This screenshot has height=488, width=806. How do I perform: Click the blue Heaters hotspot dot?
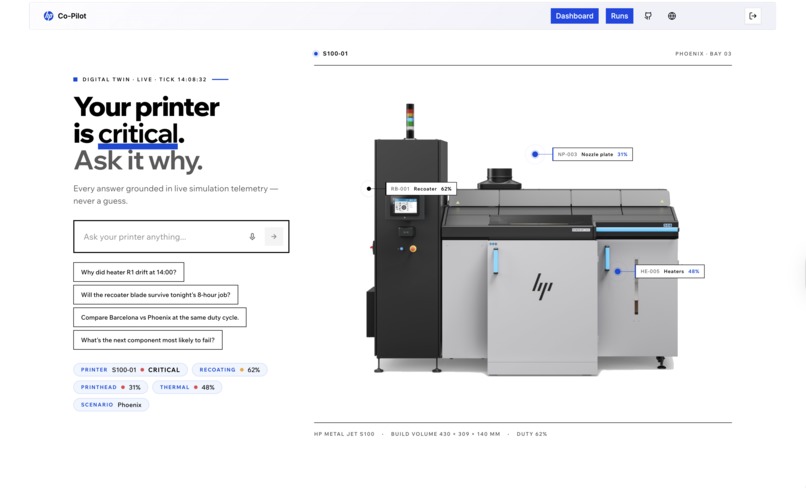tap(618, 271)
